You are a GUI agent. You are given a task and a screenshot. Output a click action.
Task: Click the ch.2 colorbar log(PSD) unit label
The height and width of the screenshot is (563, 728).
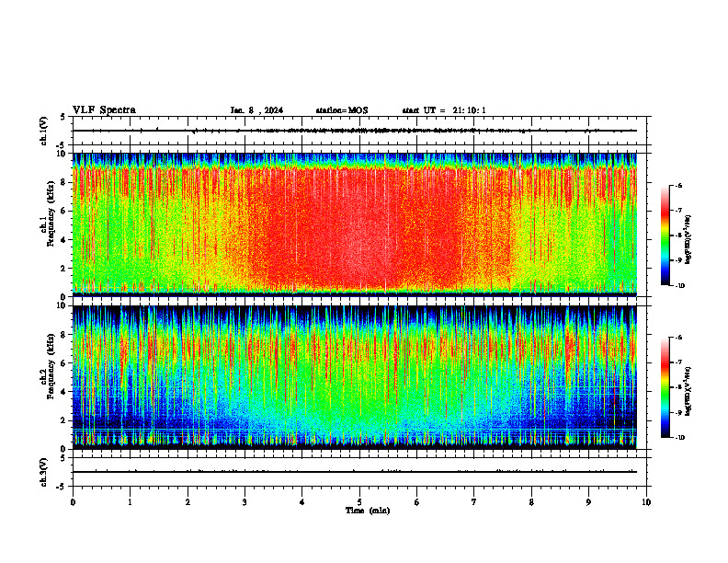(688, 391)
